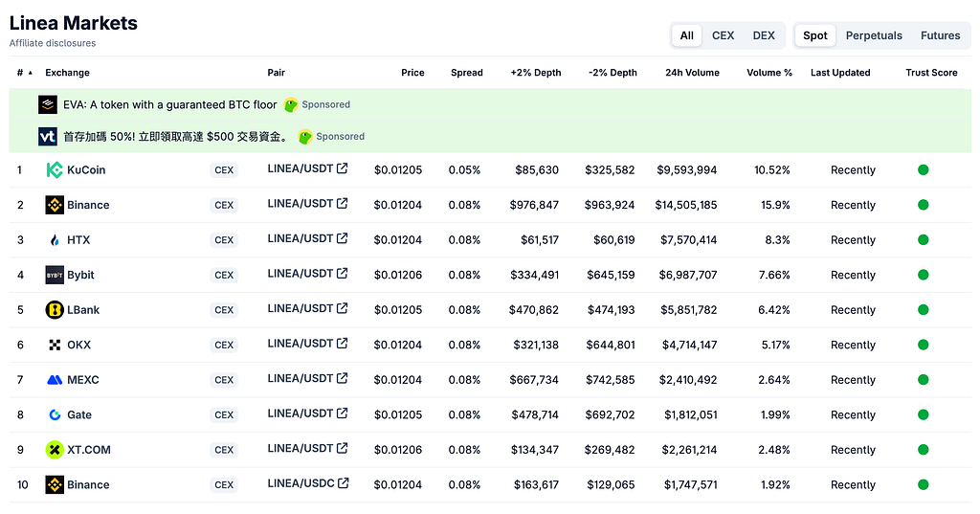The width and height of the screenshot is (980, 514).
Task: Open the Affiliate disclosures link
Action: click(53, 43)
